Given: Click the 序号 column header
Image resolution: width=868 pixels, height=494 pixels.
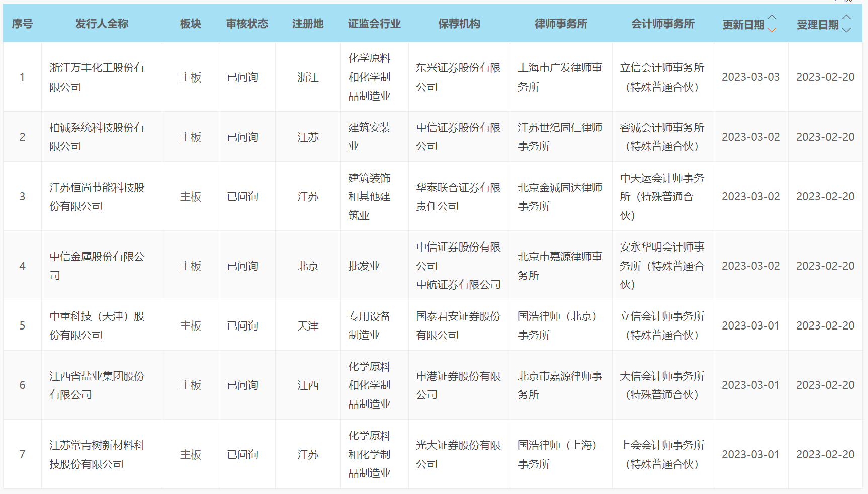Looking at the screenshot, I should (22, 24).
